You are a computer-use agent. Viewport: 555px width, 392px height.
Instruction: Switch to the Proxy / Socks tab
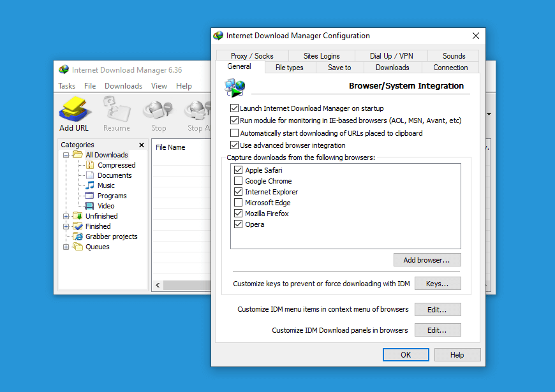click(252, 56)
